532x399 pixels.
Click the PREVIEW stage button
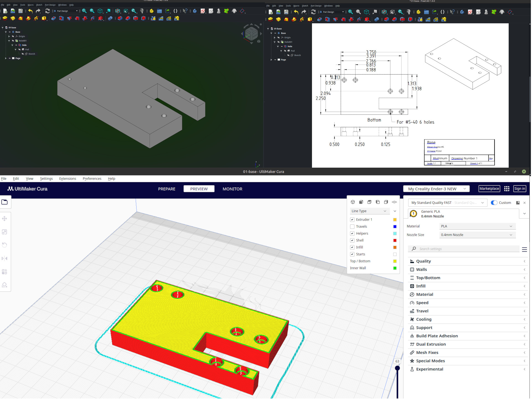tap(199, 189)
